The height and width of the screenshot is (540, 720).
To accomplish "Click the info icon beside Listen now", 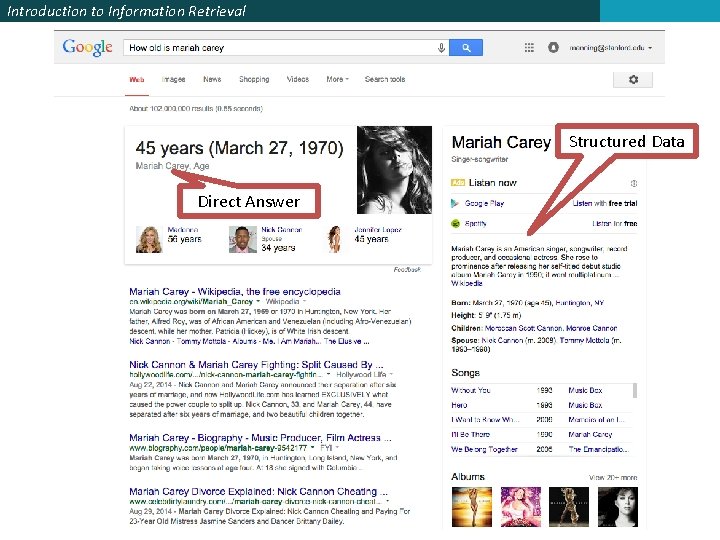I will pos(634,183).
